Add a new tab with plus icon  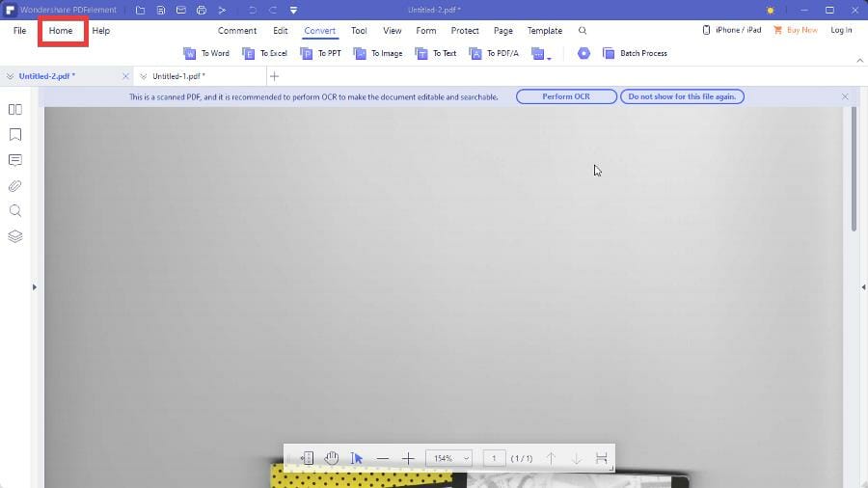click(274, 76)
